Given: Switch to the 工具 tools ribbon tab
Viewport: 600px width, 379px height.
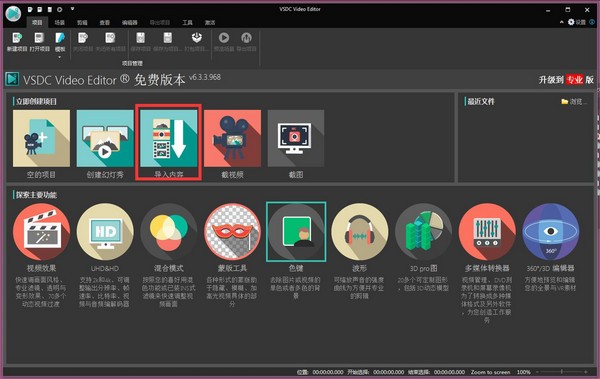Looking at the screenshot, I should 188,23.
